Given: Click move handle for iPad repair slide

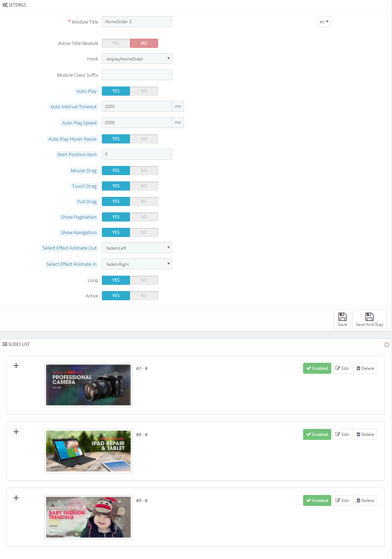Looking at the screenshot, I should (16, 432).
